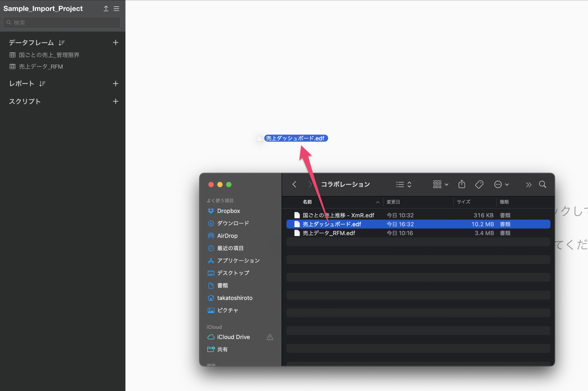Open the grouping options dropdown
Screen dimensions: 588x391
[440, 184]
